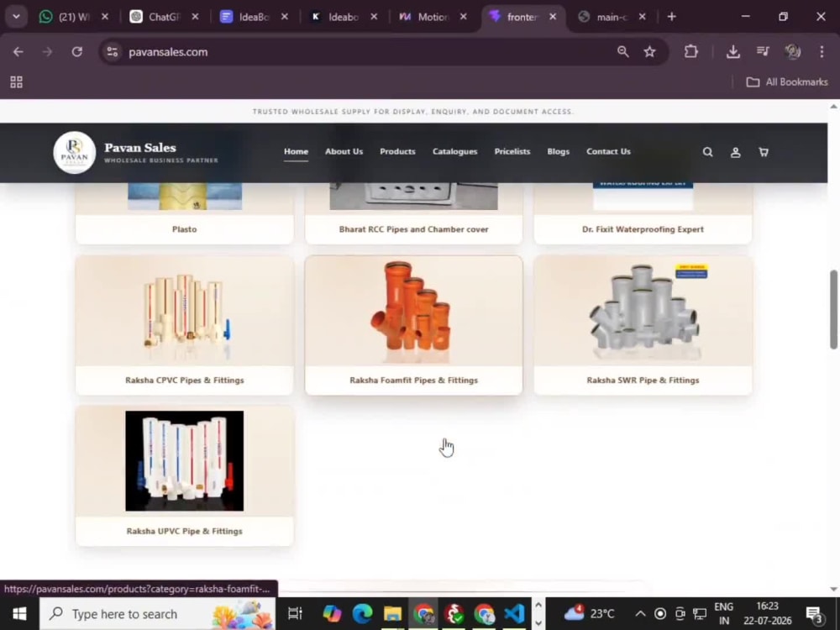This screenshot has height=630, width=840.
Task: Open Raksha UPVC Pipe & Fittings label
Action: [184, 532]
